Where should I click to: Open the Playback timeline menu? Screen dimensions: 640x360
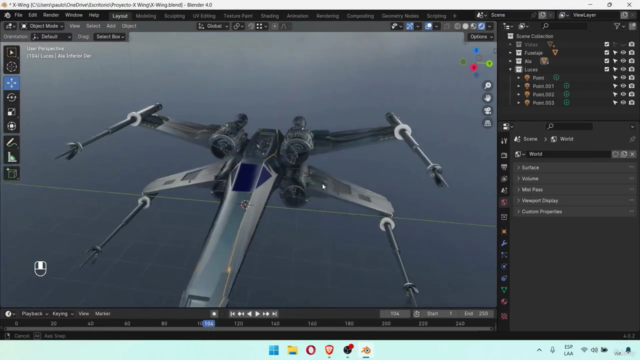(x=35, y=314)
